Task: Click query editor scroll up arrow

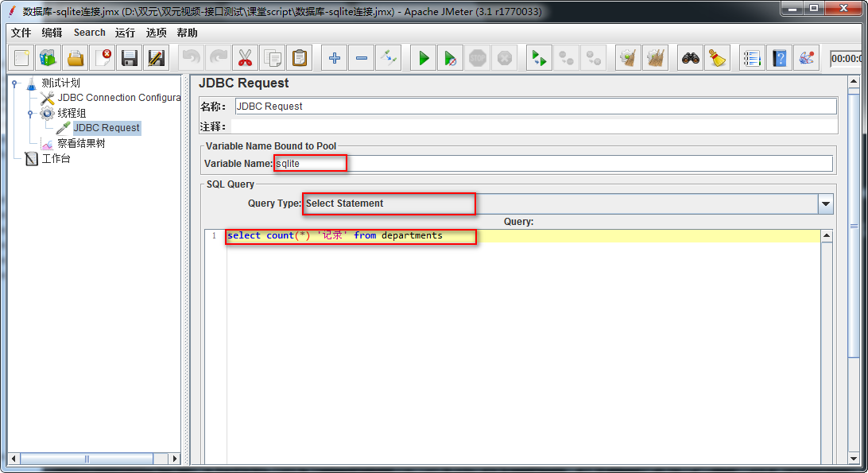Action: pyautogui.click(x=827, y=236)
